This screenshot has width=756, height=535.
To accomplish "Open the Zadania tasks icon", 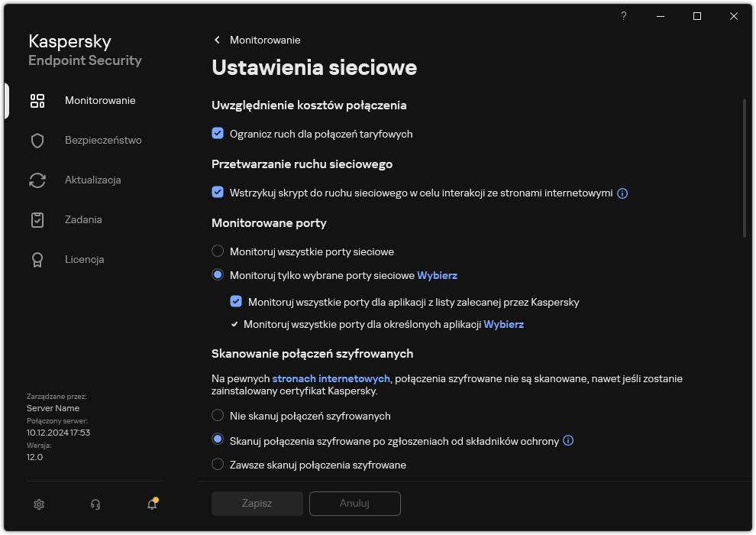I will tap(37, 219).
